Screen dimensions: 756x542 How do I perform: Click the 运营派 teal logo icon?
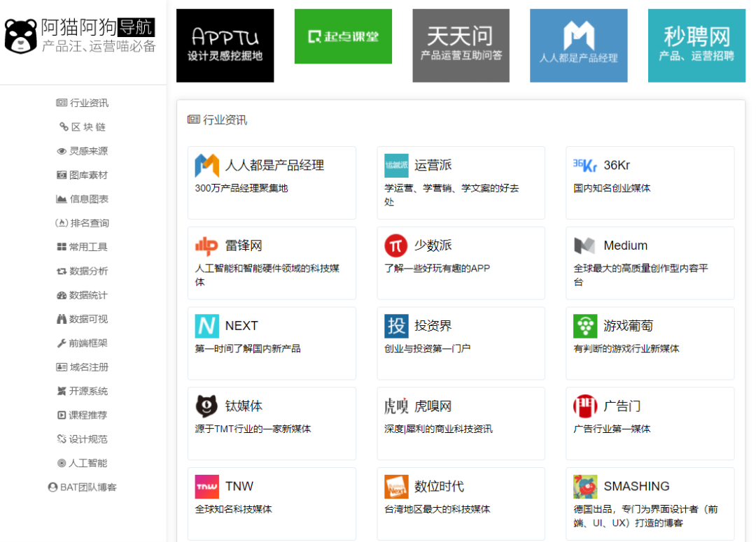coord(396,165)
